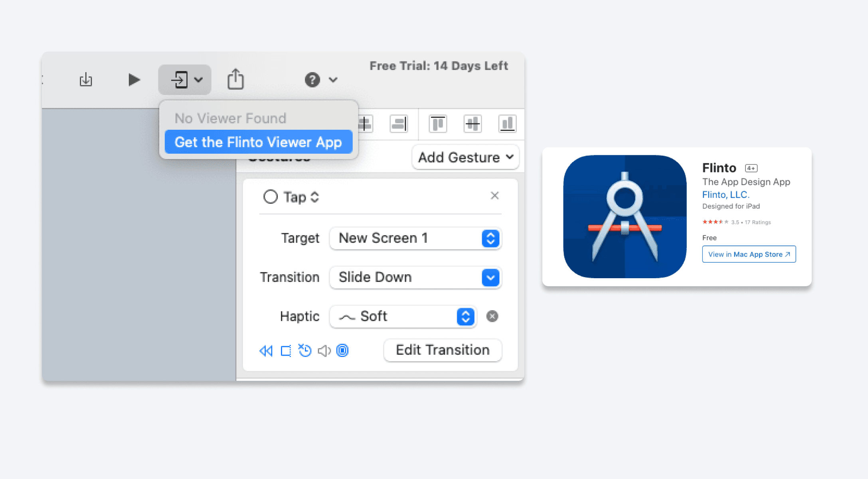Click the Edit Transition button
Viewport: 868px width, 479px height.
442,350
